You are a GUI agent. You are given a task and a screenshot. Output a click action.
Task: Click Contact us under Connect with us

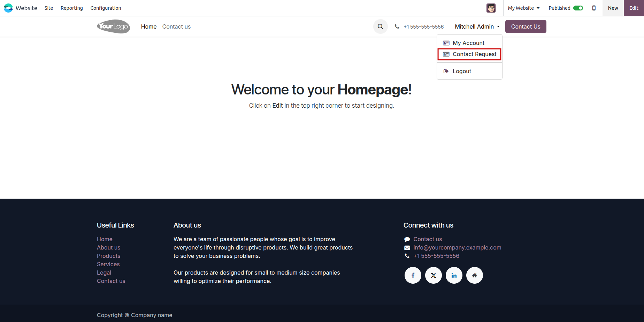pos(428,239)
